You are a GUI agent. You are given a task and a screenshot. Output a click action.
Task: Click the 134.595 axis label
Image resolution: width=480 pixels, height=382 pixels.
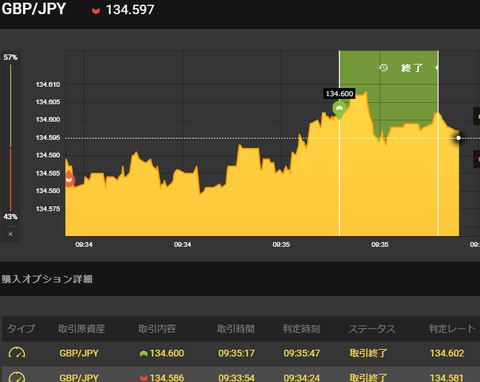tap(48, 138)
